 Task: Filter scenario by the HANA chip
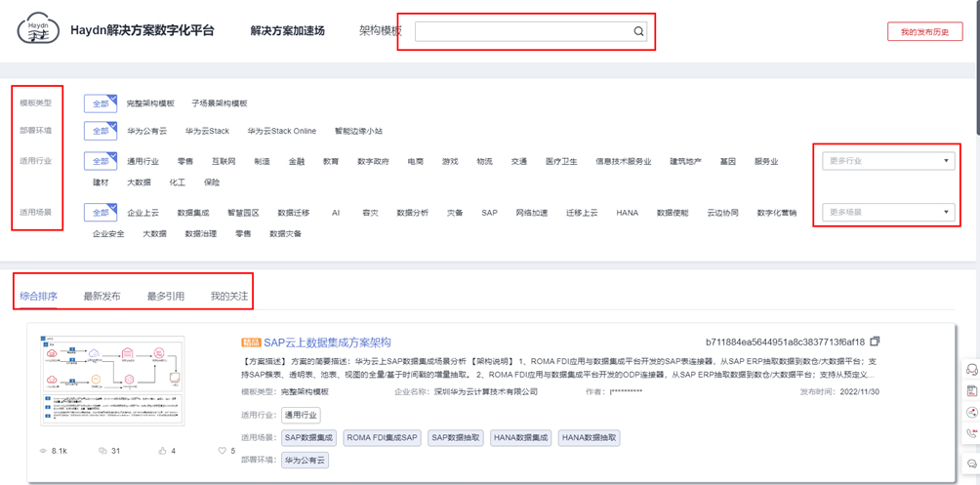pyautogui.click(x=627, y=213)
